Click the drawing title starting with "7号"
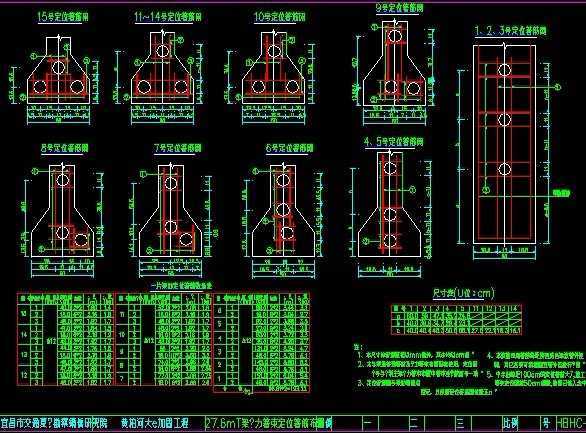The height and width of the screenshot is (433, 586). click(178, 148)
